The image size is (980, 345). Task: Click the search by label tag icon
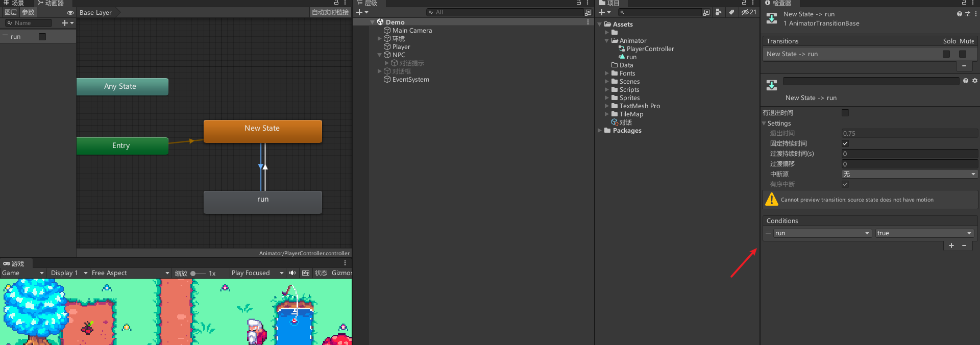pos(731,12)
